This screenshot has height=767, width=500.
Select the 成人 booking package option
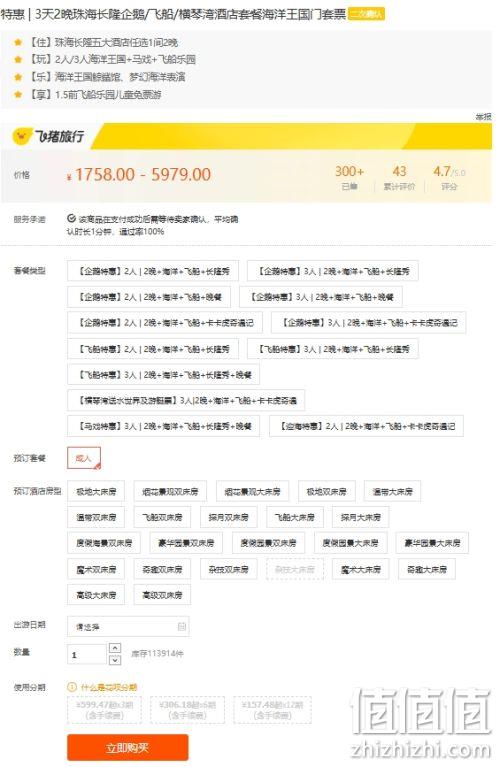(x=84, y=458)
